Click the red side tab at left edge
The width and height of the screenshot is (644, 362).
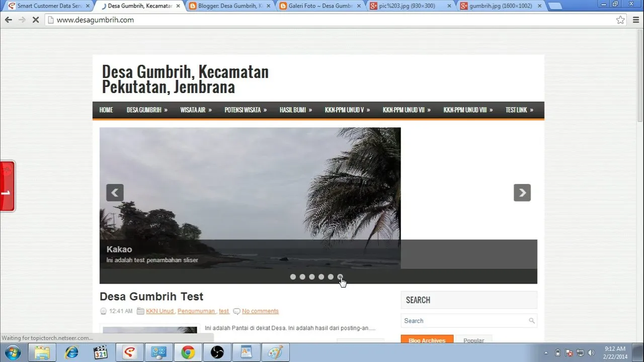pyautogui.click(x=7, y=186)
